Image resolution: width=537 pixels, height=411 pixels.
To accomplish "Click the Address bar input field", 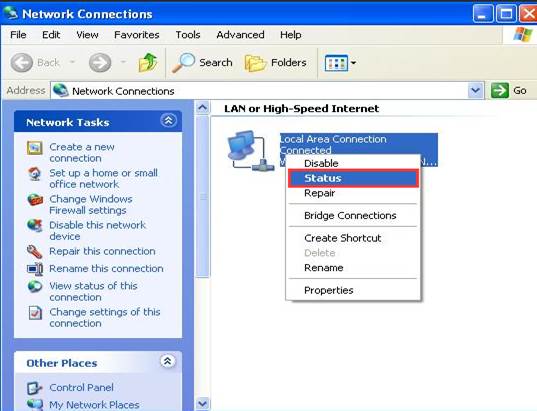I will click(x=267, y=90).
